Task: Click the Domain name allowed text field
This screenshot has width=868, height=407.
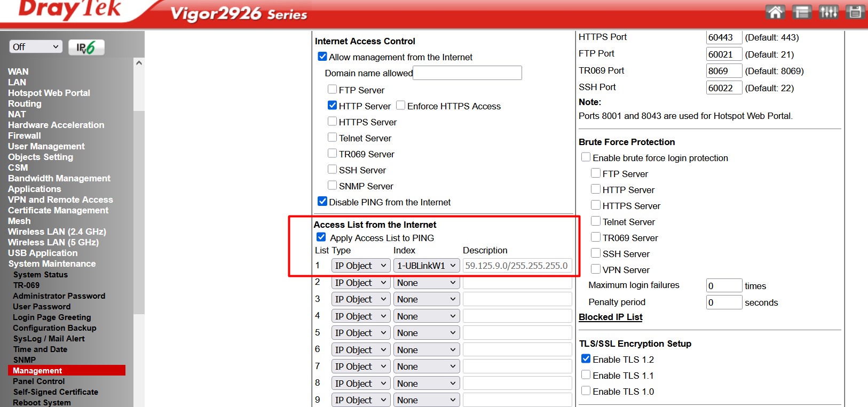Action: [x=467, y=73]
